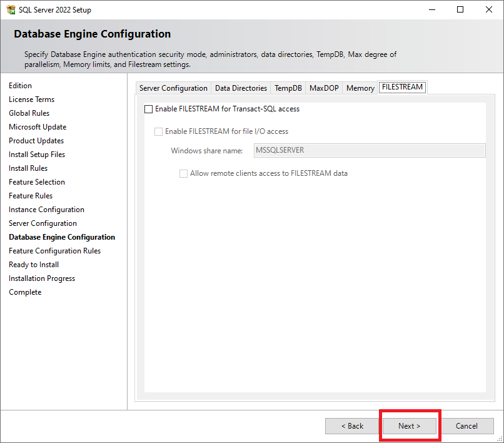504x443 pixels.
Task: Click the SQL Server Setup title bar icon
Action: click(x=10, y=9)
